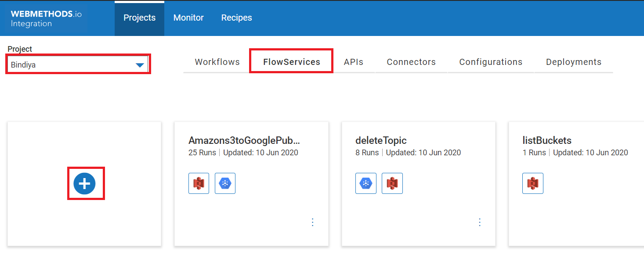This screenshot has width=644, height=268.
Task: Click the plus icon to create a FlowService
Action: click(85, 183)
